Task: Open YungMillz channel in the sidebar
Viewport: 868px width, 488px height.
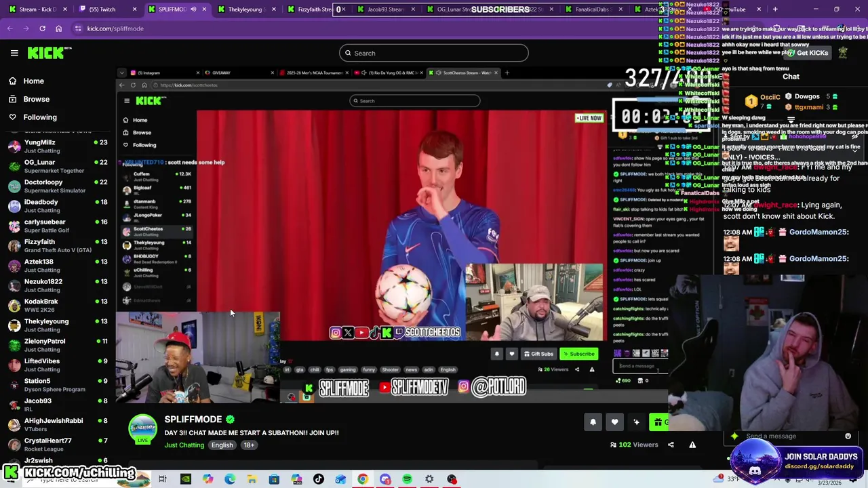Action: pyautogui.click(x=57, y=146)
